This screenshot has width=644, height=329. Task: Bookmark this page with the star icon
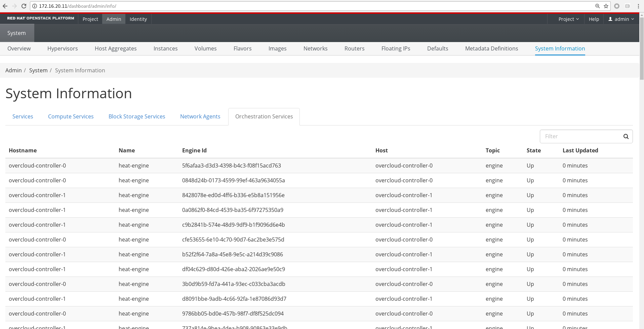coord(606,6)
